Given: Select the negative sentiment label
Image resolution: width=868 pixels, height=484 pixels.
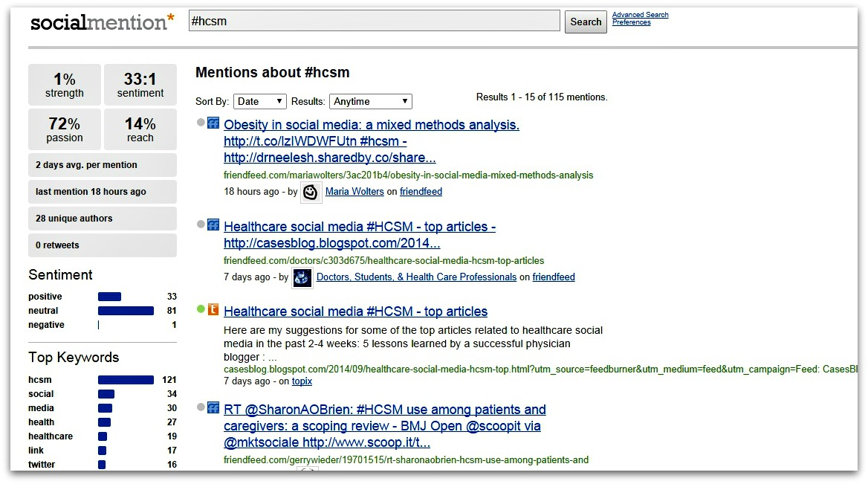Looking at the screenshot, I should coord(47,325).
